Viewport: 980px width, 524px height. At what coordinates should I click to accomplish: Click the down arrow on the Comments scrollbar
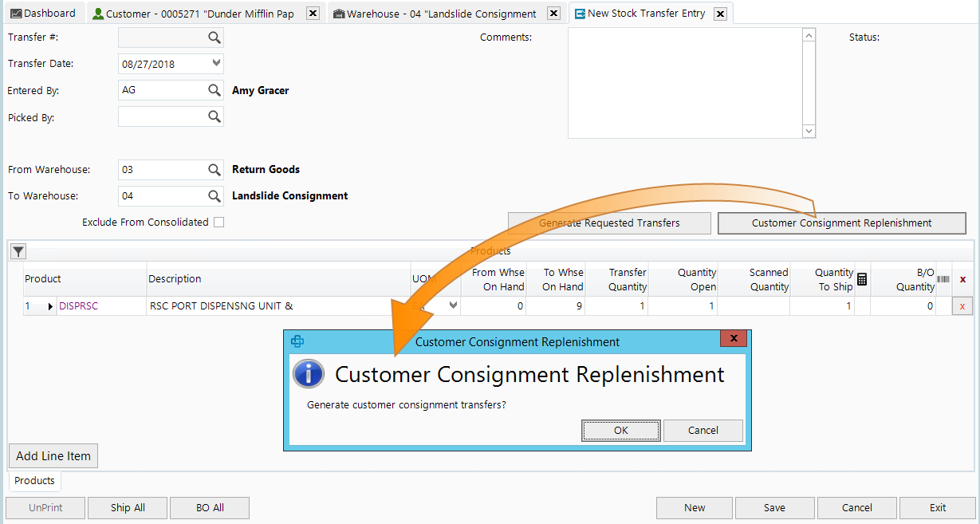click(809, 130)
